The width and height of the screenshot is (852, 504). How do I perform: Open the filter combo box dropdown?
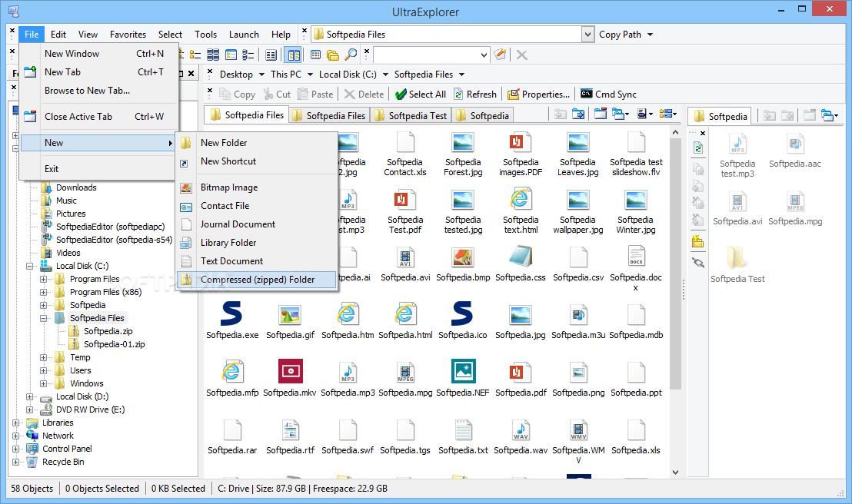pyautogui.click(x=484, y=55)
